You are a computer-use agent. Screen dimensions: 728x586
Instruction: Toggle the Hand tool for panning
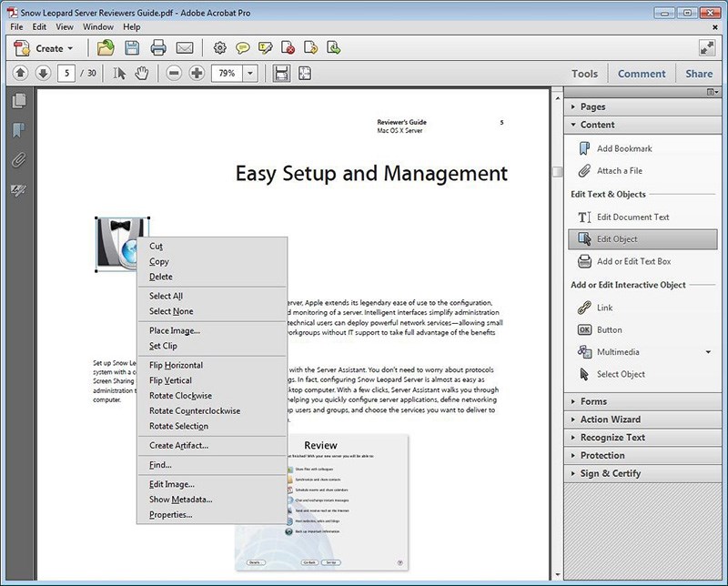pos(141,73)
